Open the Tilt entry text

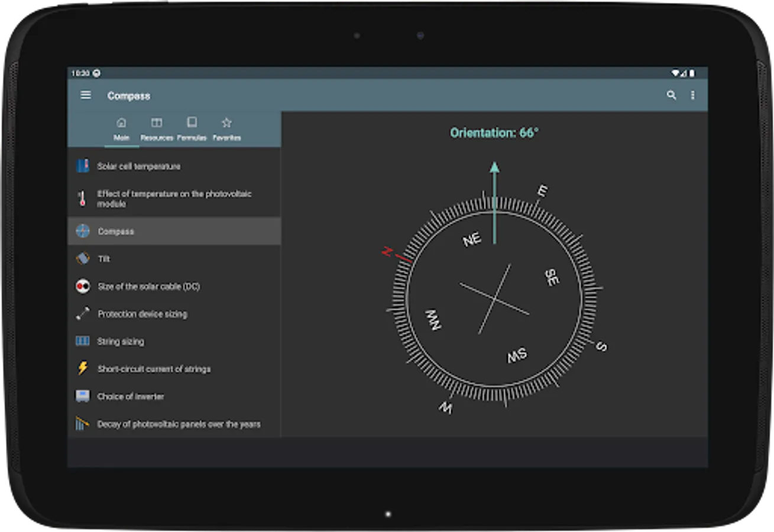pos(104,259)
